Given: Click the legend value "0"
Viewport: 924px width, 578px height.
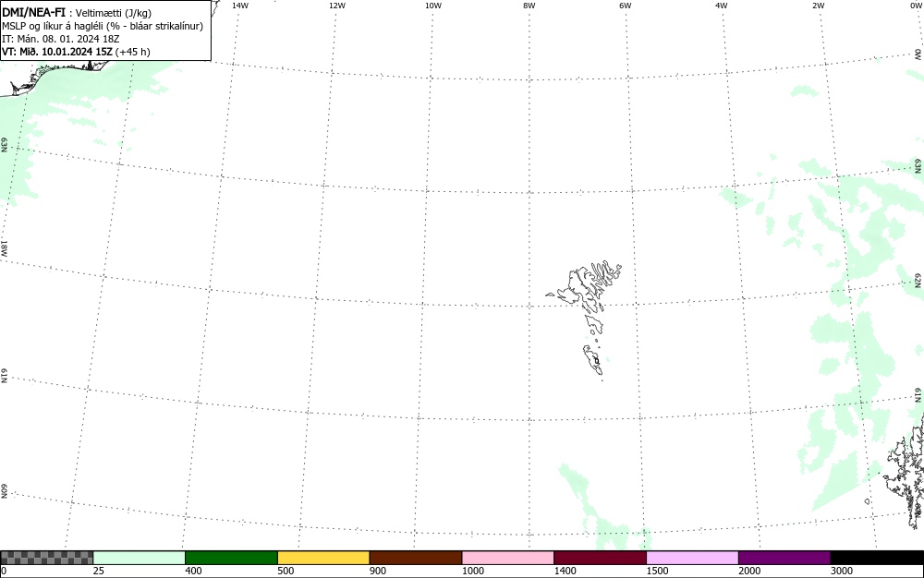Looking at the screenshot, I should 4,571.
